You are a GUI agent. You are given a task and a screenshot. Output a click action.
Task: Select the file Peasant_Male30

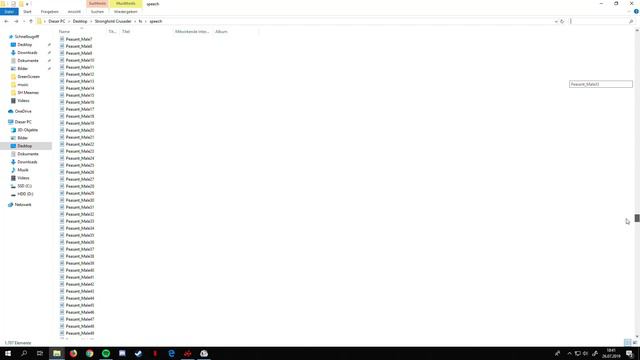[80, 200]
